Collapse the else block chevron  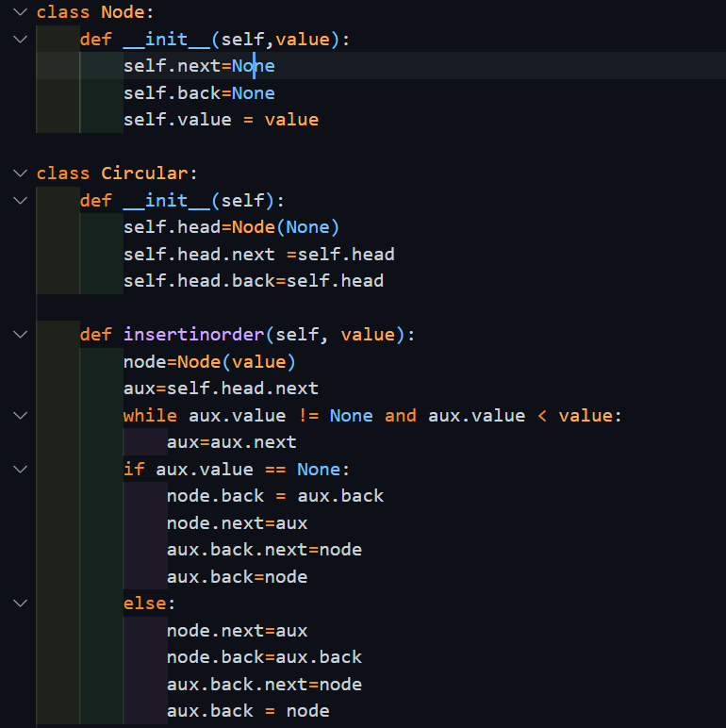[x=22, y=604]
